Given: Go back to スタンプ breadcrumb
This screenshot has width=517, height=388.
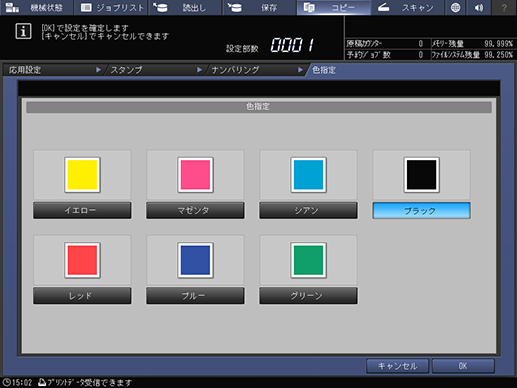Looking at the screenshot, I should click(x=155, y=70).
